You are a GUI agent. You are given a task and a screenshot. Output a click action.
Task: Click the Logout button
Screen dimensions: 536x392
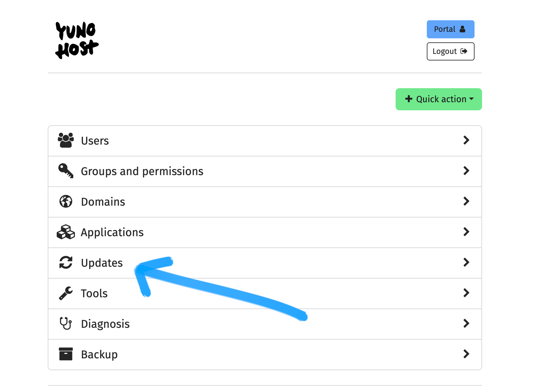click(x=450, y=51)
